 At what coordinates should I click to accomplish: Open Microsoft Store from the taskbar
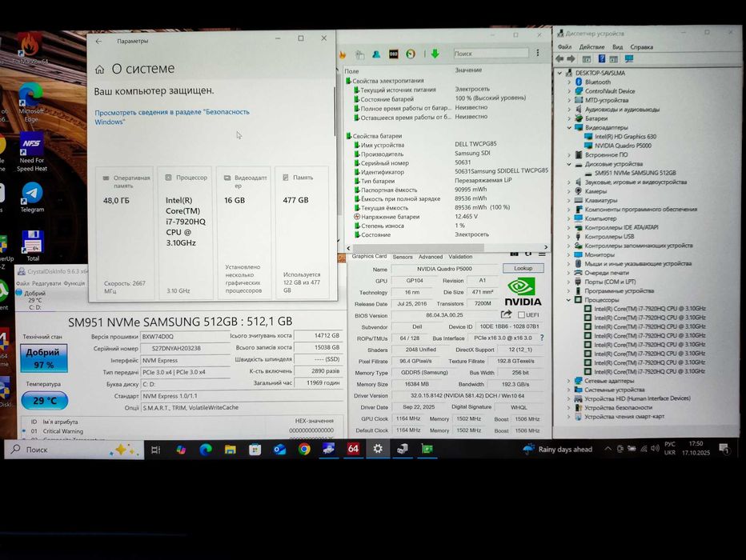click(x=255, y=450)
